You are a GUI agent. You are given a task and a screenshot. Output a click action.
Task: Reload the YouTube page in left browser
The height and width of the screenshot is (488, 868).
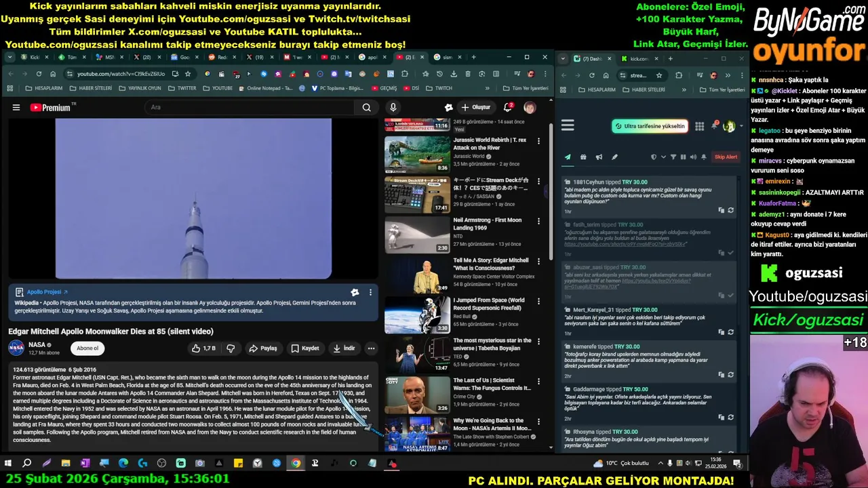coord(39,74)
